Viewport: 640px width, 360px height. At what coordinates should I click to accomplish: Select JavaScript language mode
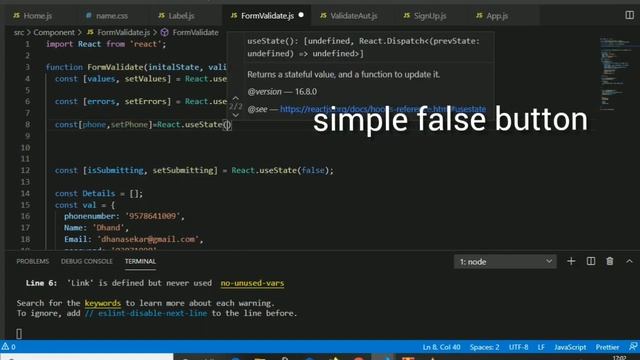click(570, 347)
